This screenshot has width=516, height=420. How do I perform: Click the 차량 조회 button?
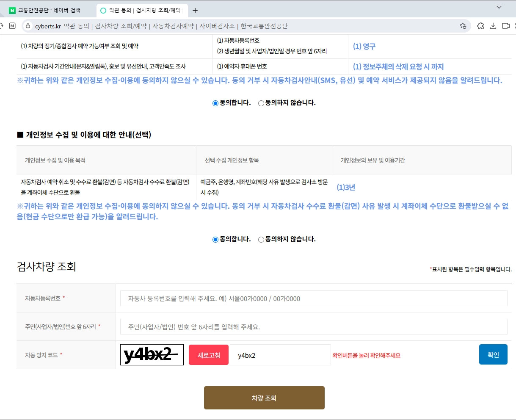264,397
